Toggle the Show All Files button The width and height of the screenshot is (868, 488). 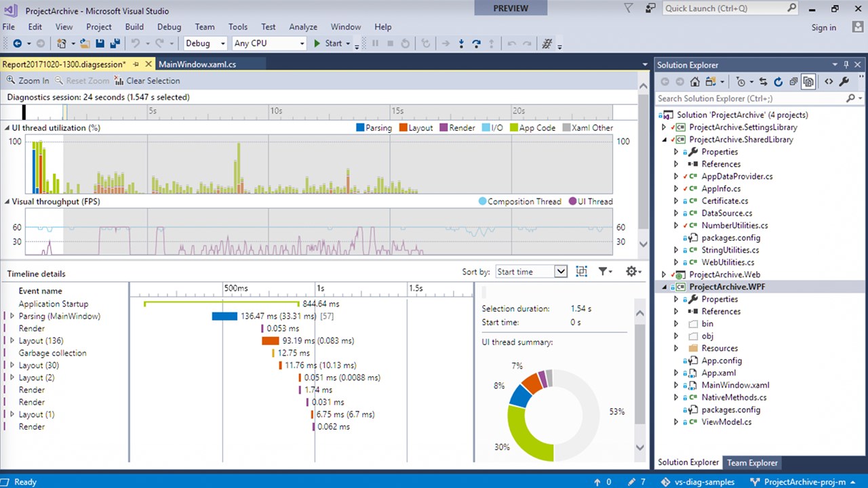[x=808, y=82]
